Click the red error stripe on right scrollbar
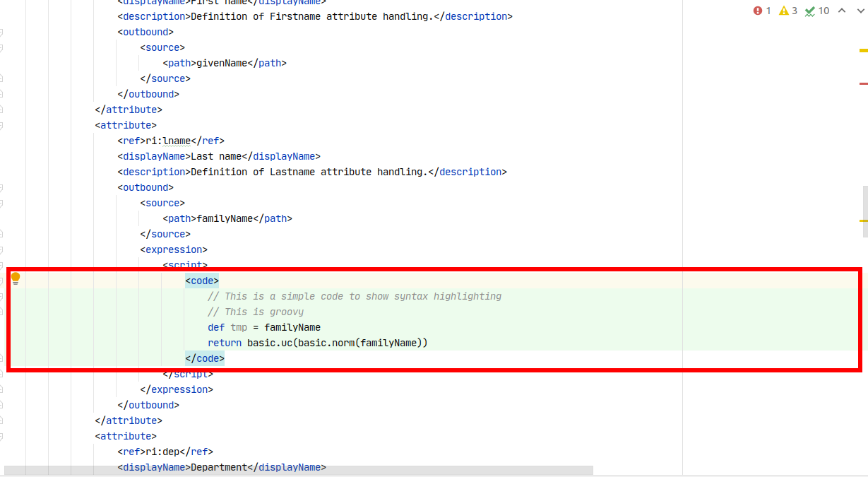The height and width of the screenshot is (477, 868). 863,84
